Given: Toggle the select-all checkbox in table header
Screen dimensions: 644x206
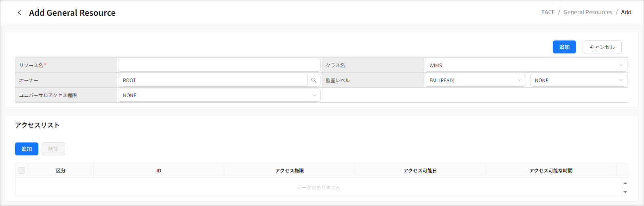Looking at the screenshot, I should tap(22, 170).
